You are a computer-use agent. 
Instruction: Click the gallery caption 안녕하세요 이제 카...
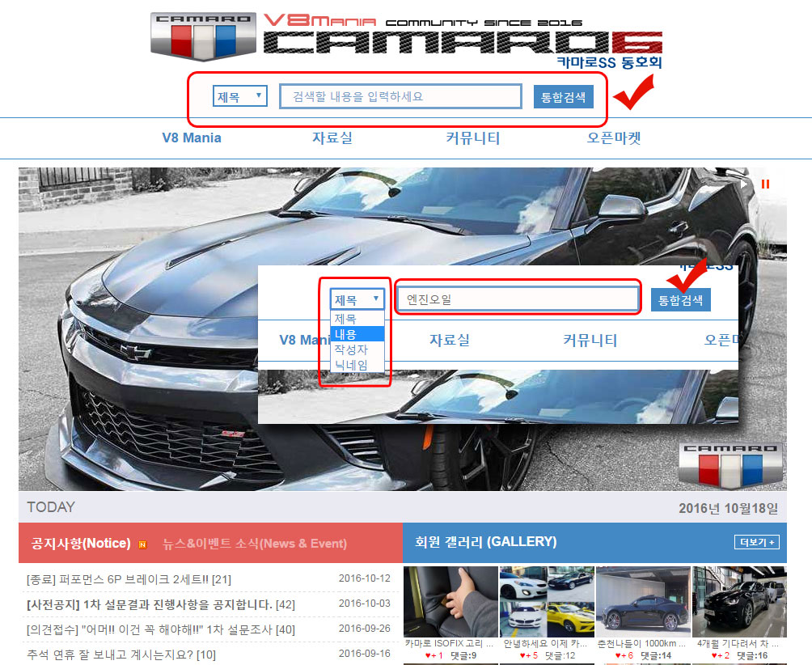click(x=545, y=643)
